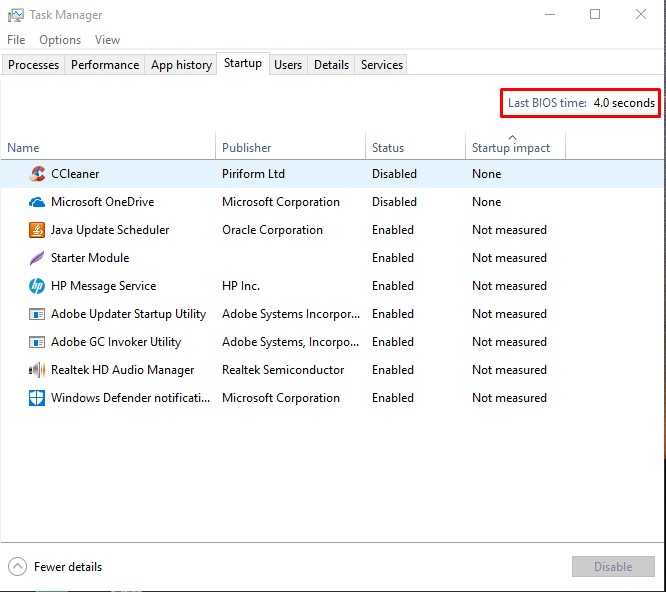The height and width of the screenshot is (592, 666).
Task: Maximize the Task Manager window
Action: click(x=595, y=14)
